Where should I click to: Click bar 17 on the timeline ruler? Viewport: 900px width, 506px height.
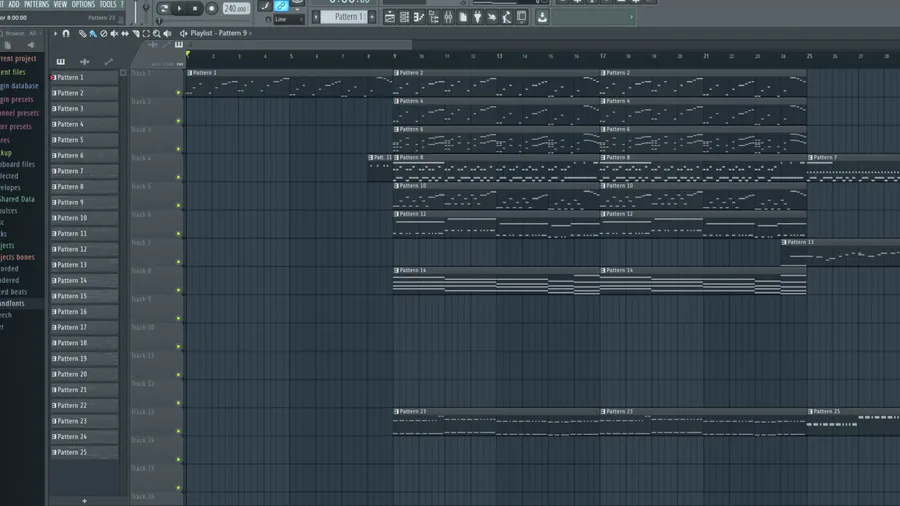(603, 56)
